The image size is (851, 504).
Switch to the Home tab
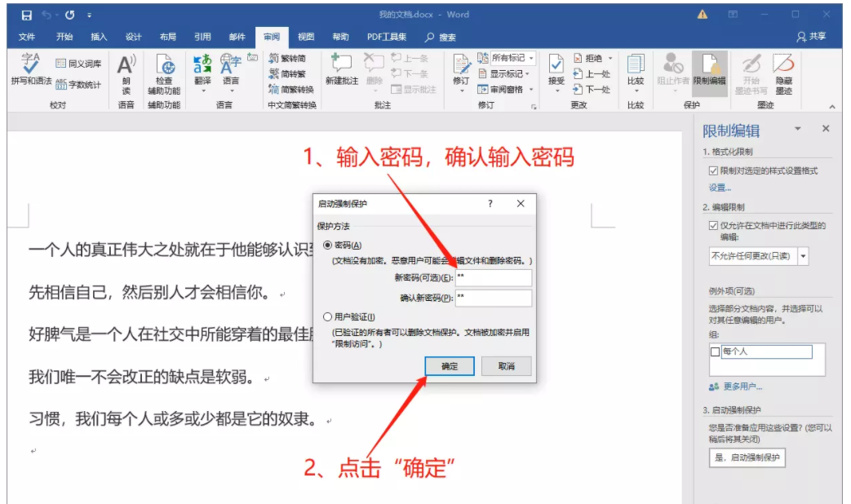tap(64, 37)
